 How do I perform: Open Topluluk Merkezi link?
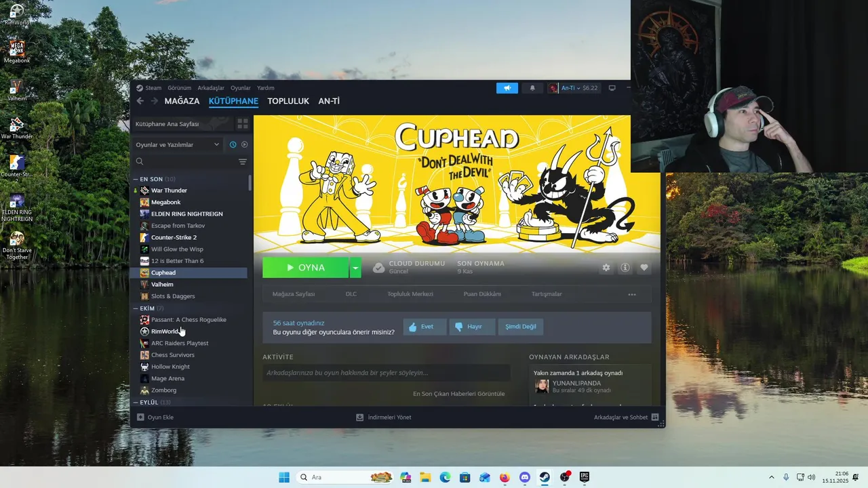click(x=410, y=294)
